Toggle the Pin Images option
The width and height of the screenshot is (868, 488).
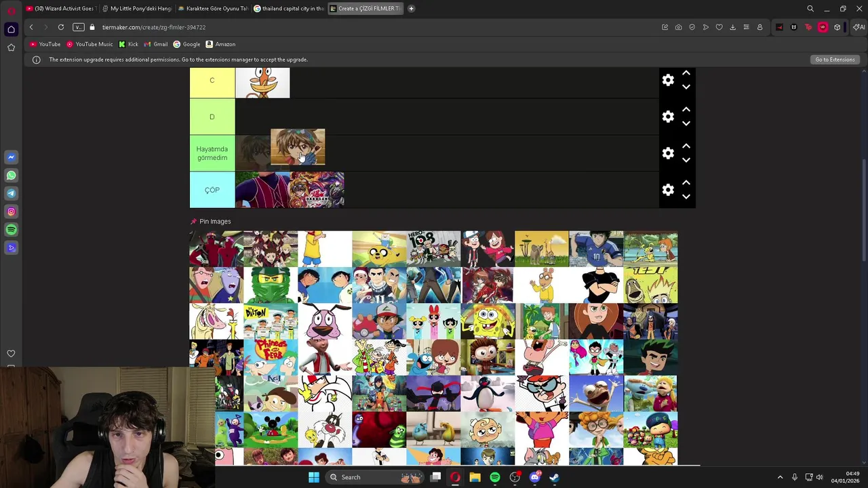coord(211,221)
